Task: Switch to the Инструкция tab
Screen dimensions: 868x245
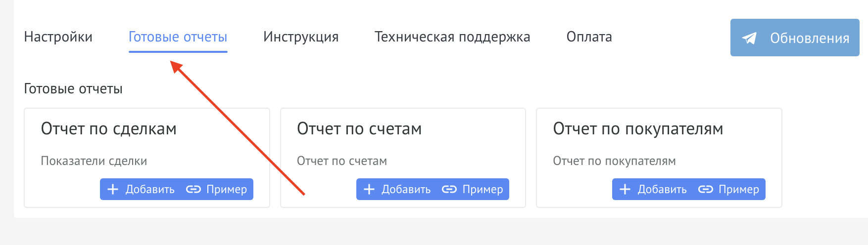Action: (x=301, y=37)
